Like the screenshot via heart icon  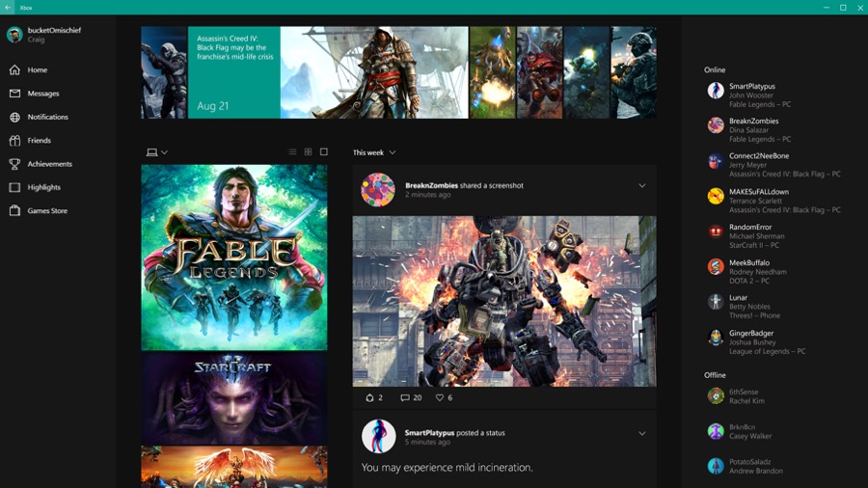tap(440, 397)
